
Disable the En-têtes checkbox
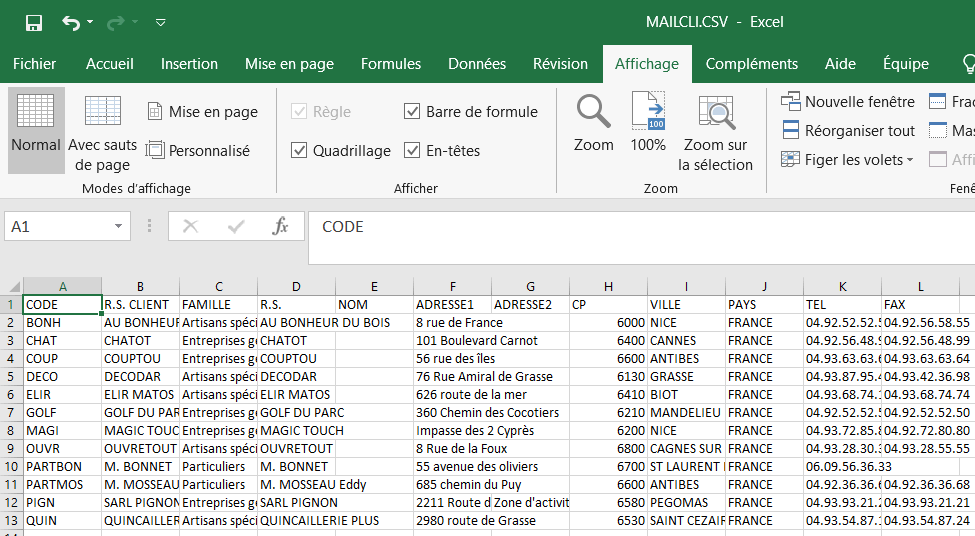pyautogui.click(x=412, y=151)
